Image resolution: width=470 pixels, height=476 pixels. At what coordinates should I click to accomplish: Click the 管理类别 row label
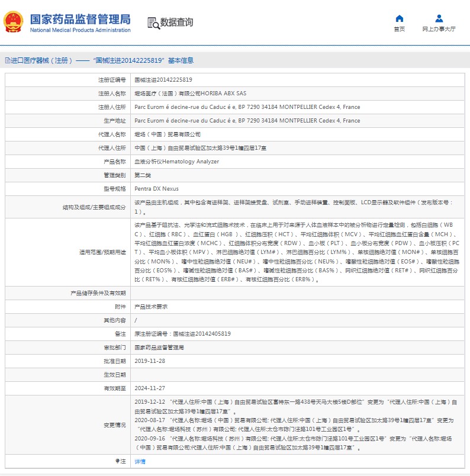point(115,175)
